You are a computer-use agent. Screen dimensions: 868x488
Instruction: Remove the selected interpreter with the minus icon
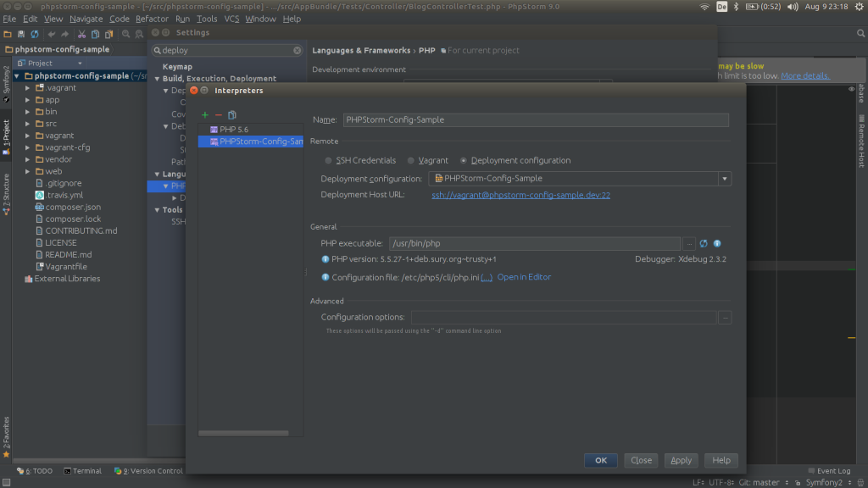219,115
